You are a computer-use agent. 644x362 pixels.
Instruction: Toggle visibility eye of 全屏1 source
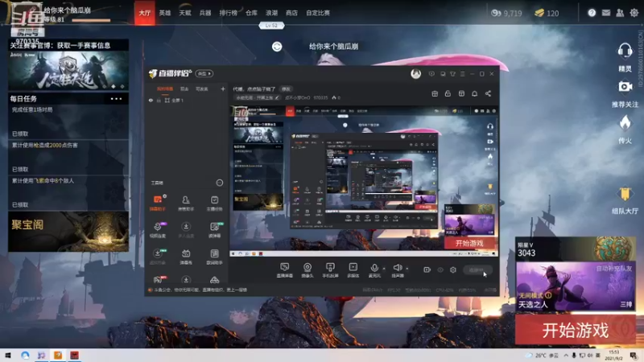(151, 100)
